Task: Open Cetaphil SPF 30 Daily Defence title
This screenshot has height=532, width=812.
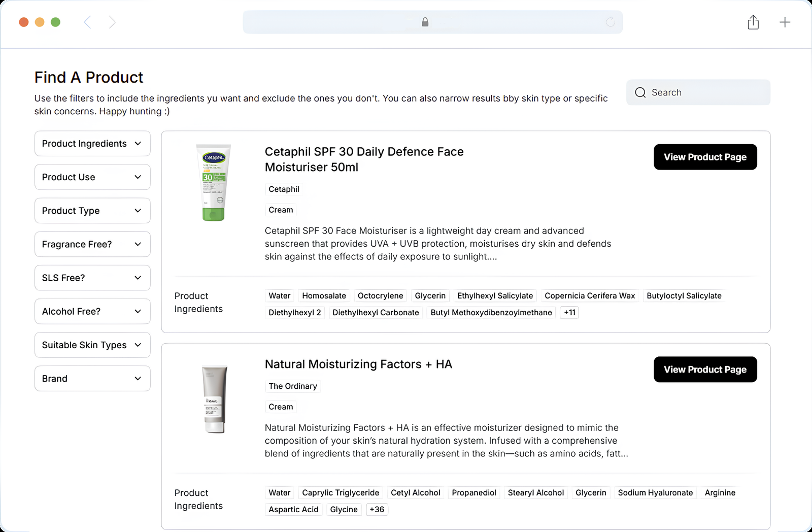Action: click(x=364, y=159)
